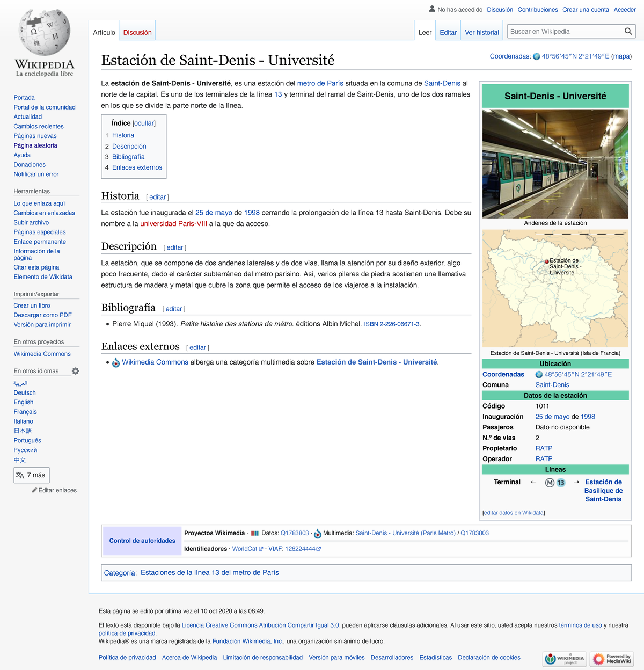This screenshot has height=670, width=644.
Task: Visit category Estaciones de la línea 13
Action: click(209, 572)
